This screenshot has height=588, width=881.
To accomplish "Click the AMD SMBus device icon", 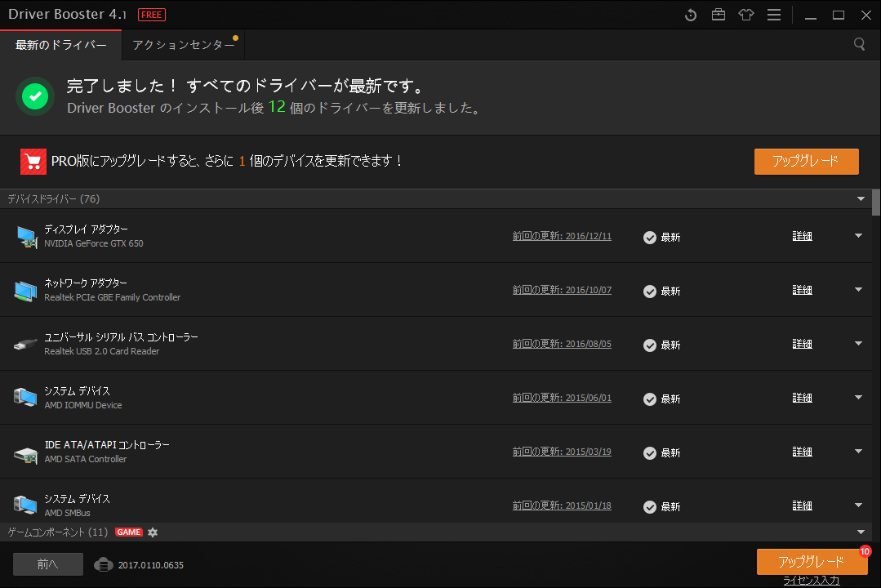I will coord(24,505).
